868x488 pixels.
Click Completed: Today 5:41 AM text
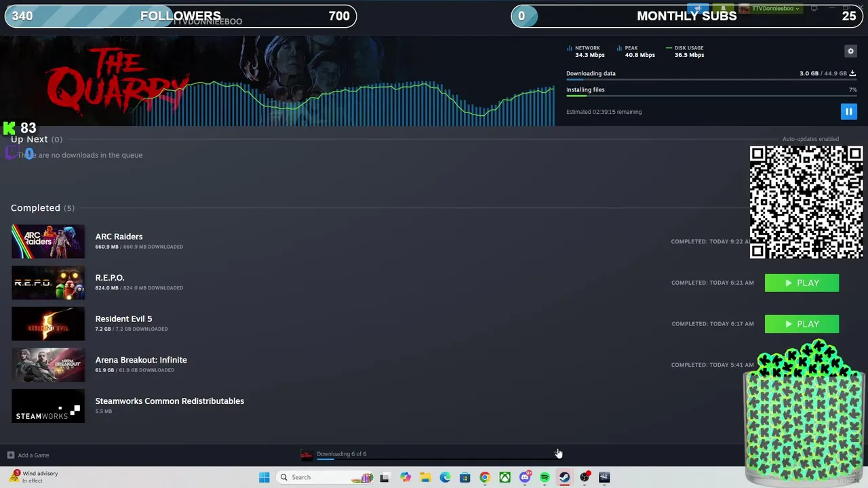click(712, 365)
